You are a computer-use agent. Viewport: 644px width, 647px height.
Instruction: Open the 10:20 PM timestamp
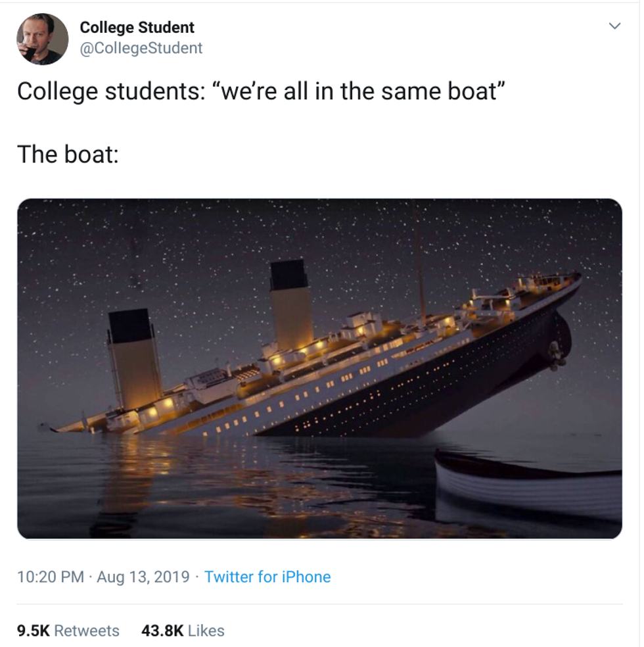(51, 577)
